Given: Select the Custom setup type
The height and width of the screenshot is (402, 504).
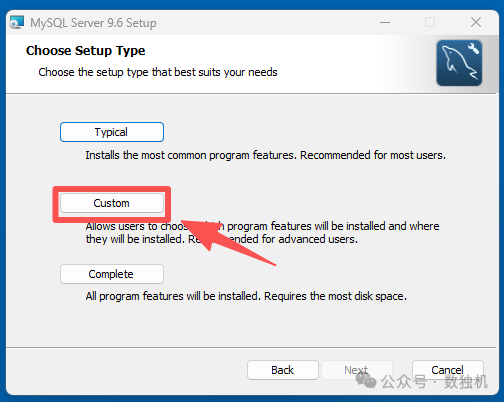Looking at the screenshot, I should pyautogui.click(x=112, y=203).
